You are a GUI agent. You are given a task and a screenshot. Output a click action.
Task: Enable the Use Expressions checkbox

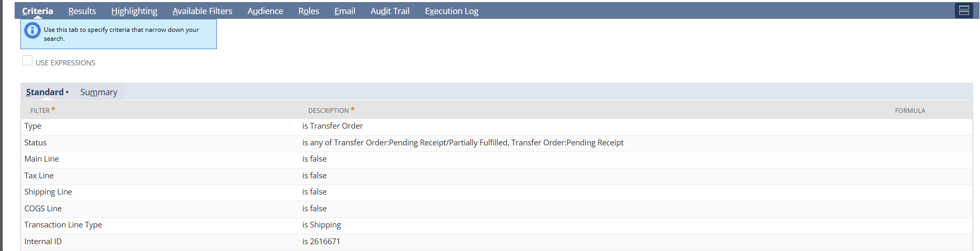coord(28,61)
